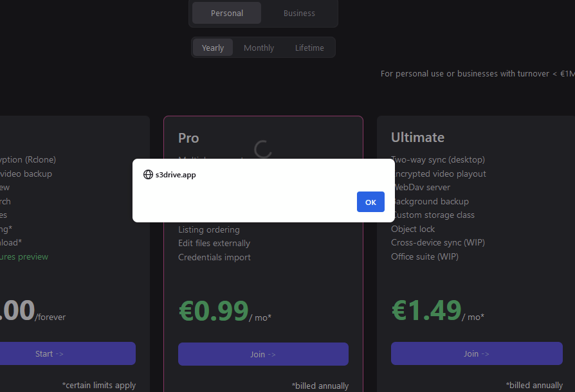Click the €1.49 price on Ultimate plan
The image size is (575, 392).
tap(426, 310)
